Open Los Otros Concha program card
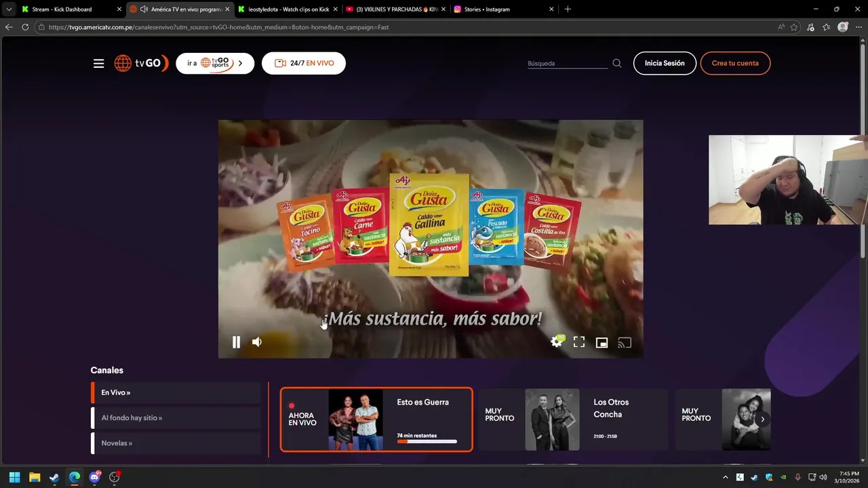 pyautogui.click(x=573, y=420)
